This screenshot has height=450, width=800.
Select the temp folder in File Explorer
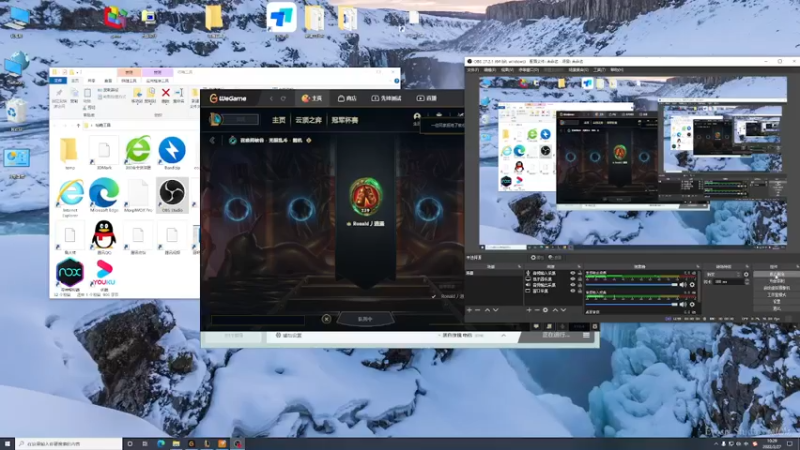69,153
